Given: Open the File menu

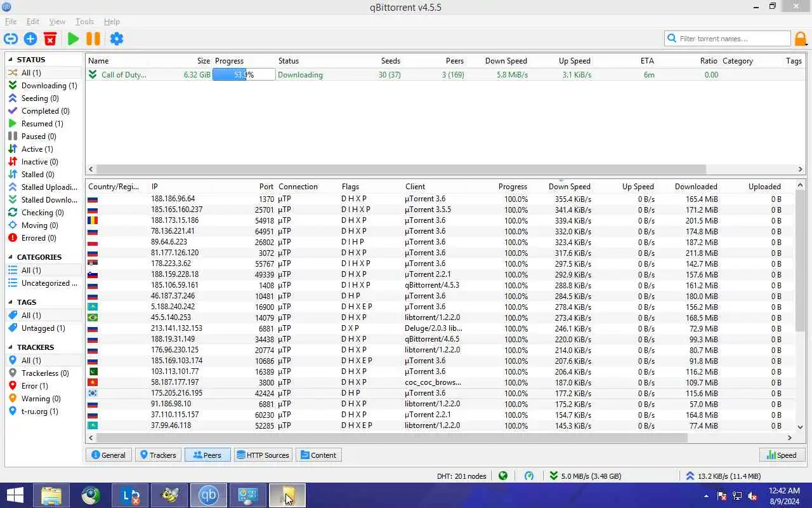Looking at the screenshot, I should click(x=11, y=22).
